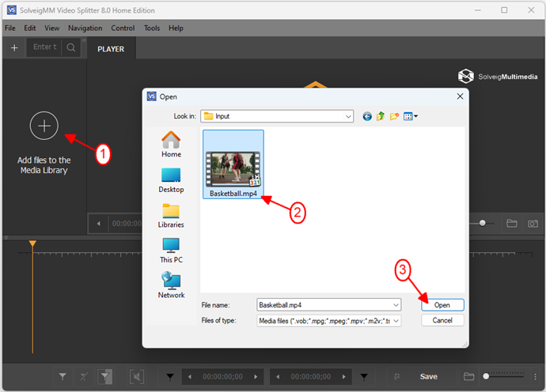Select the Basketball.mp4 video thumbnail

(233, 164)
